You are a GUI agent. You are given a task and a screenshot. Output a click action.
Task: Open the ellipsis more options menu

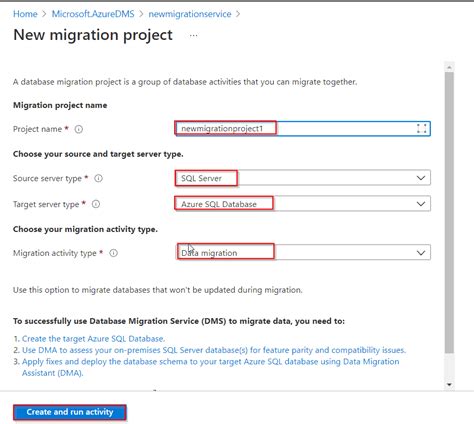pos(193,35)
